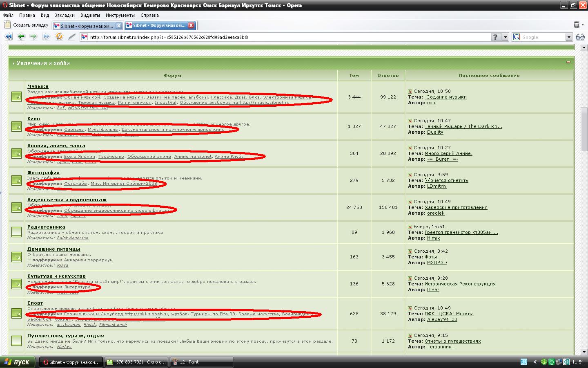Viewport: 588px width, 368px height.
Task: Open the Справка menu
Action: 149,15
